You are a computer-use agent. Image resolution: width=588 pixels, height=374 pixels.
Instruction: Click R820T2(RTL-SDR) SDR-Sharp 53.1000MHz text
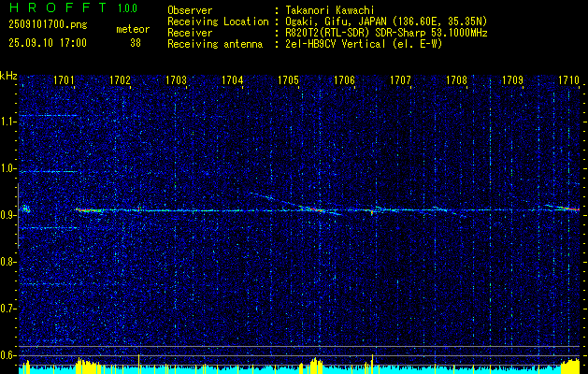[x=386, y=33]
